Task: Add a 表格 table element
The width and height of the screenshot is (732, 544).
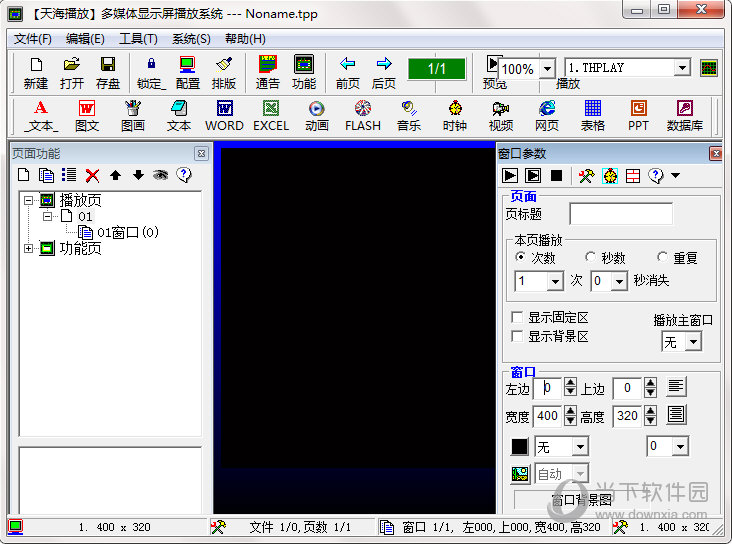Action: point(593,115)
